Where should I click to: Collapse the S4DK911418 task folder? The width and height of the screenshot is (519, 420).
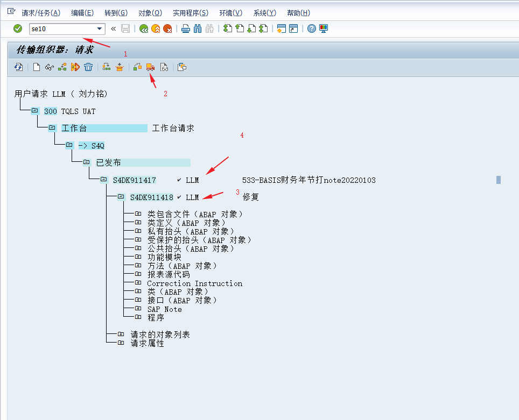(121, 197)
